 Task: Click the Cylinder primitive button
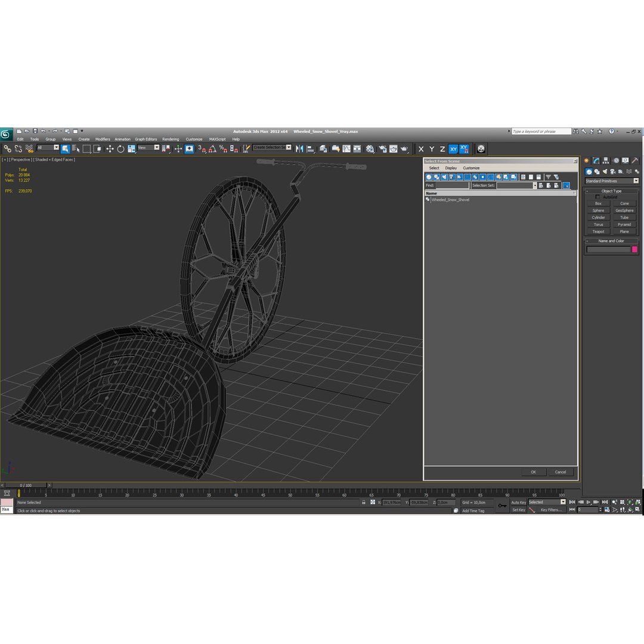[598, 218]
